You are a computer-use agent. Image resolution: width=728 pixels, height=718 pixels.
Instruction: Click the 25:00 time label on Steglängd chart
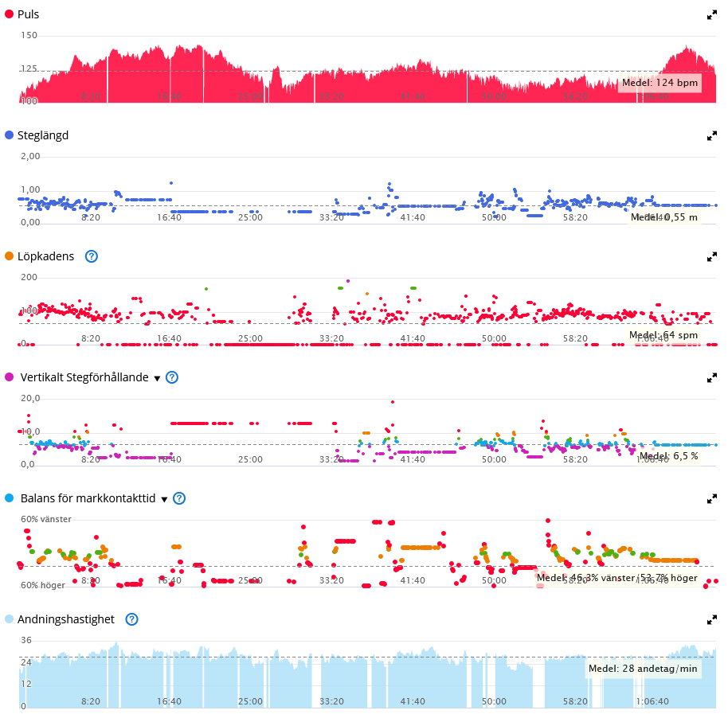(x=250, y=217)
